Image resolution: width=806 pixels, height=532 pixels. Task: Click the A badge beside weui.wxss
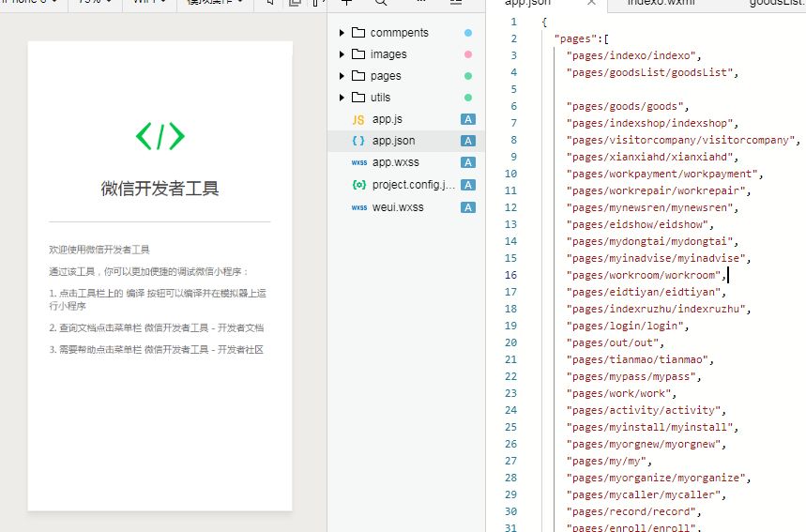click(468, 207)
